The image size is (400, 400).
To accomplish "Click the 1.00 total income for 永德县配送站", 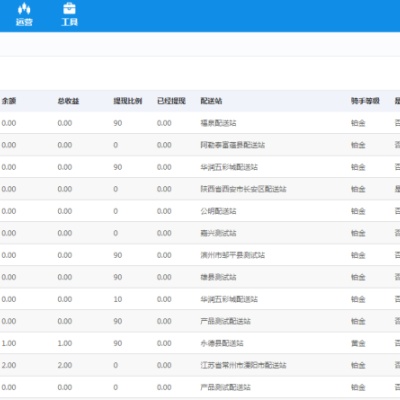I will coord(65,343).
